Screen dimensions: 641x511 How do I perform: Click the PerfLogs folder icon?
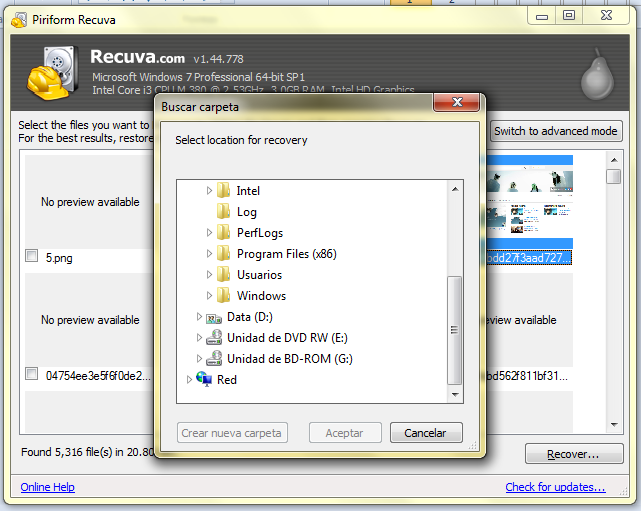224,232
